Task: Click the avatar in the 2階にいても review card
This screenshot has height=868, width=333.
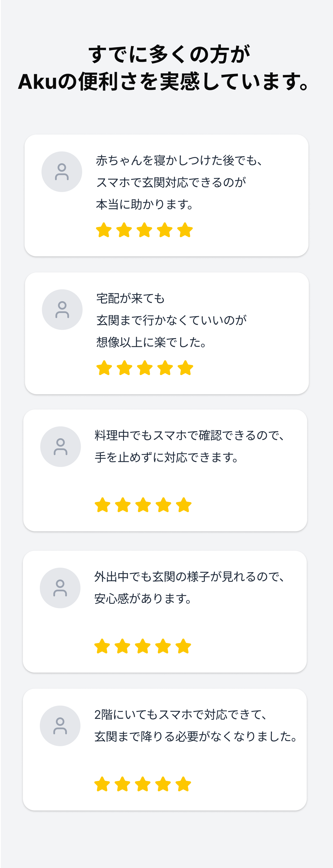Action: [60, 726]
